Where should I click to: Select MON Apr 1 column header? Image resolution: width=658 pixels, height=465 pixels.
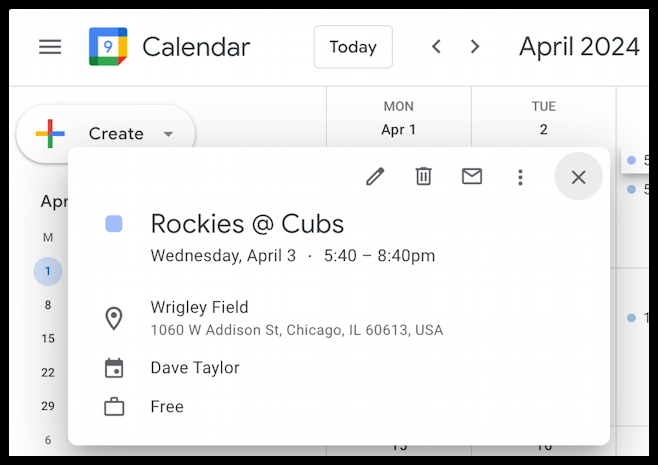(x=399, y=118)
